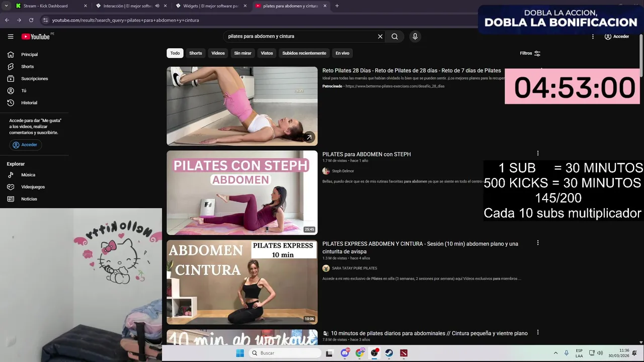Open YouTube settings three-dot menu in header
This screenshot has height=362, width=644.
point(593,36)
